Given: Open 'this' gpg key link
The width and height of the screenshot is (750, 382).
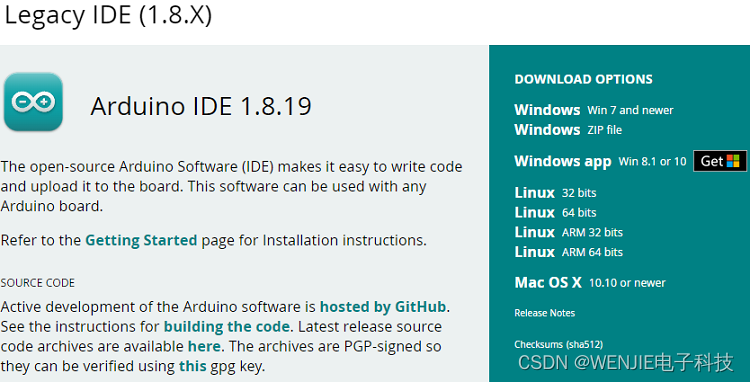Looking at the screenshot, I should [193, 366].
